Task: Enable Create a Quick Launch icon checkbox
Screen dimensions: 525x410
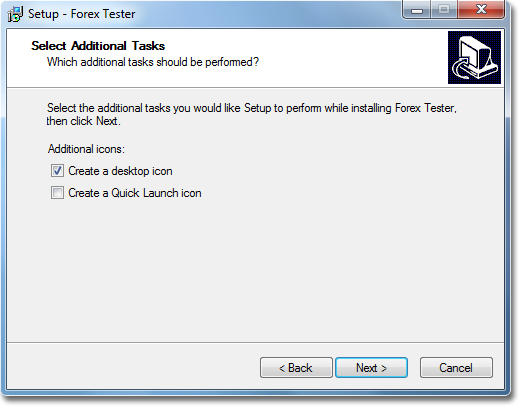Action: click(57, 193)
